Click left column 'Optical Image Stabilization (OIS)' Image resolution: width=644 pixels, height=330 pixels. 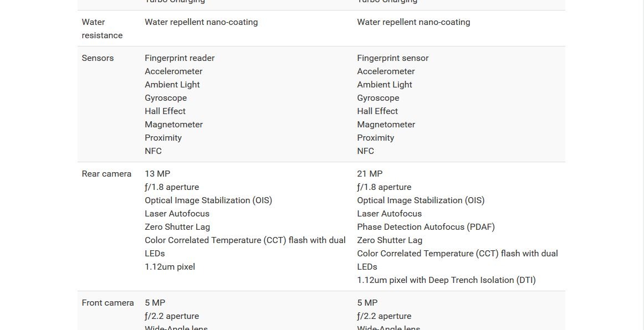(x=208, y=200)
